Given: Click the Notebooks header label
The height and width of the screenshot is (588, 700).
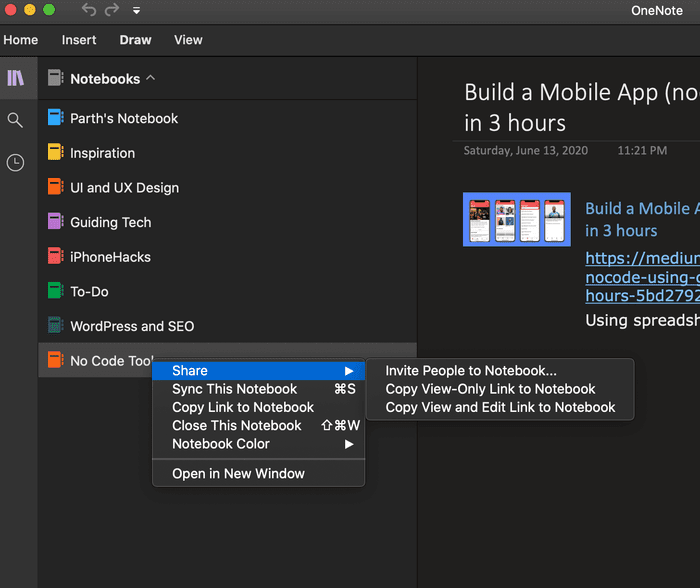Looking at the screenshot, I should tap(105, 79).
